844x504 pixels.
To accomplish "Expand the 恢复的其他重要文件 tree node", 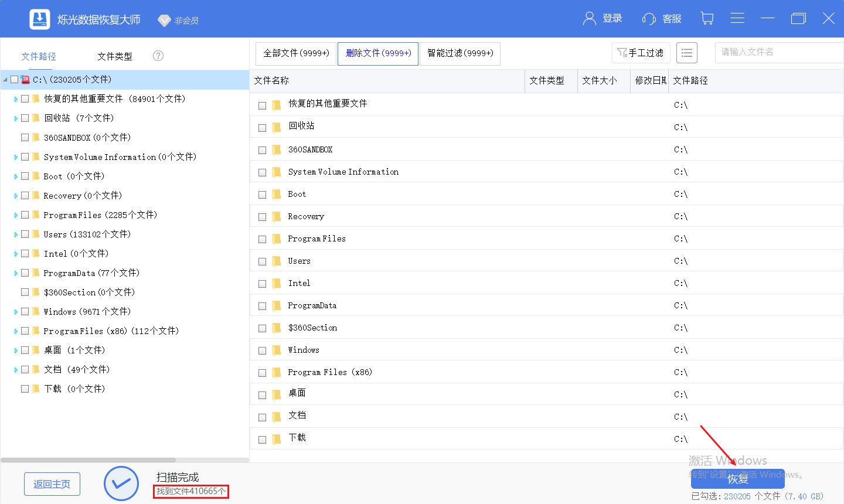I will [x=15, y=98].
